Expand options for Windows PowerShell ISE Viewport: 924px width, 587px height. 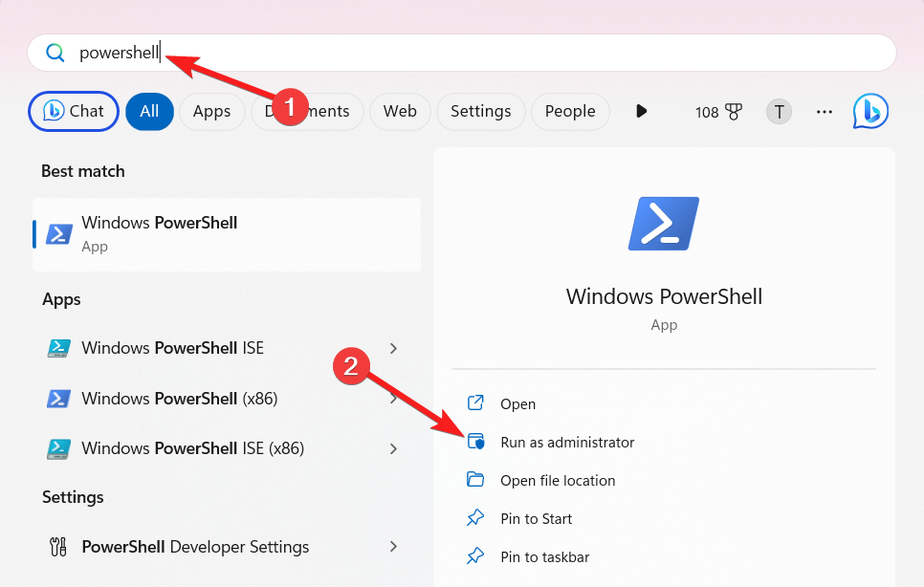393,348
